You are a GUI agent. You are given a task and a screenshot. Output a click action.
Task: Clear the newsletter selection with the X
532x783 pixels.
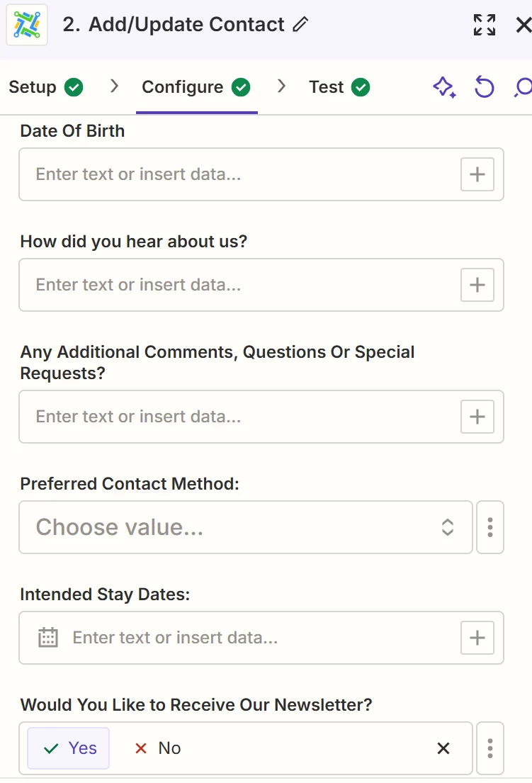pos(443,748)
